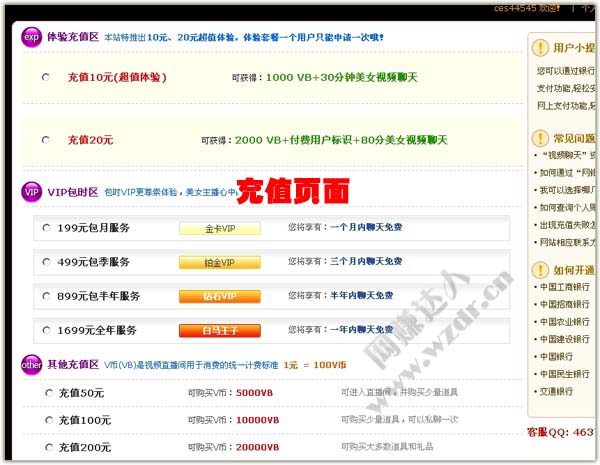Open the 交通银行 link
Screen dimensions: 600x465
coord(556,392)
